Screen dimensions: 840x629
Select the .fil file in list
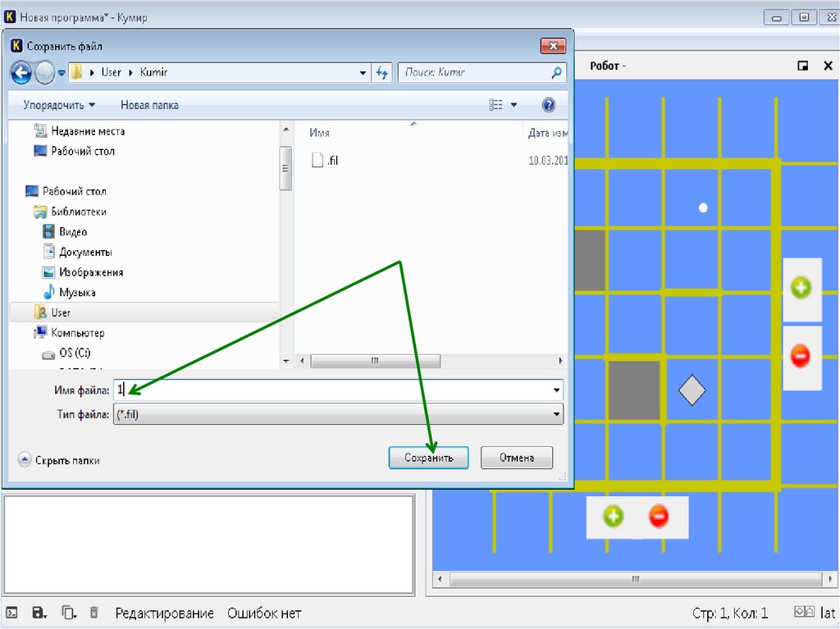[x=325, y=160]
